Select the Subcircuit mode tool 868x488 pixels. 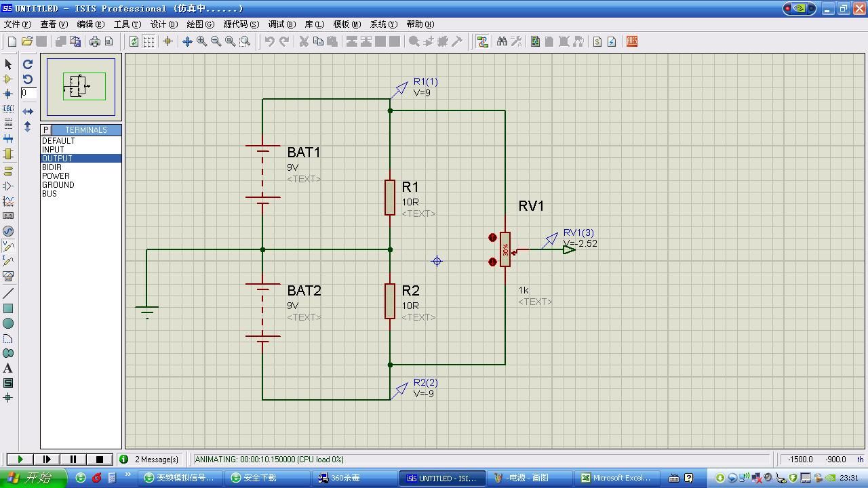click(x=8, y=155)
